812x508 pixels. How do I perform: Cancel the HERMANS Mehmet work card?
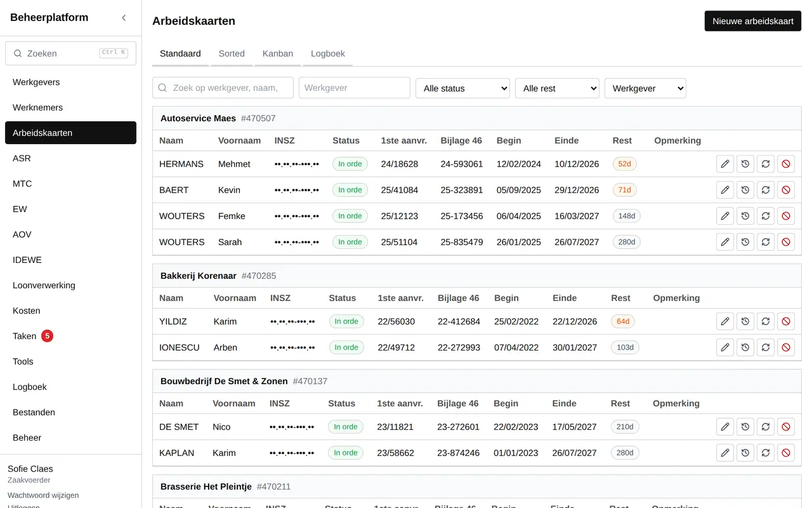pos(786,164)
